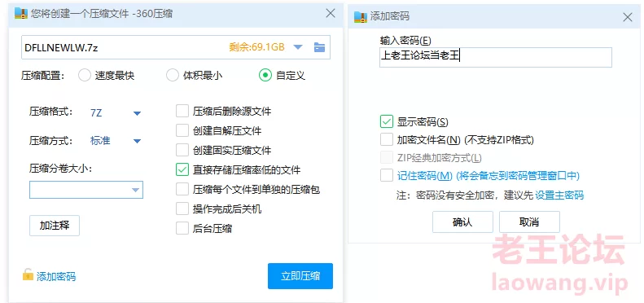Close the 360压缩 create archive window

(x=331, y=13)
